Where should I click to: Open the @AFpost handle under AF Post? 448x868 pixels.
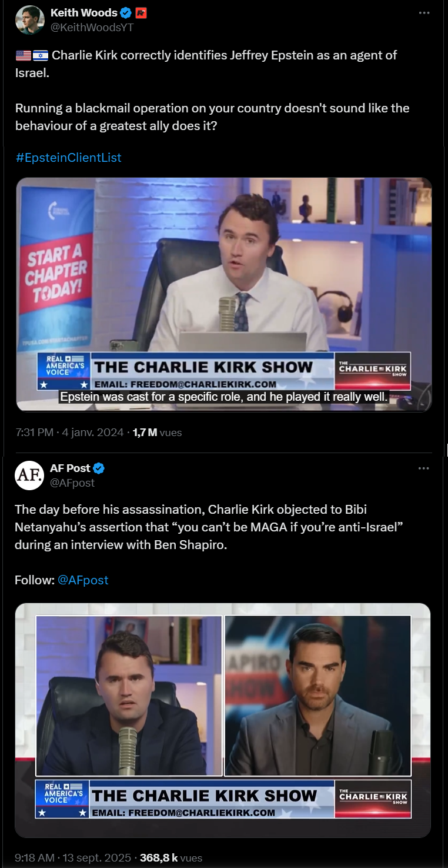(x=72, y=483)
